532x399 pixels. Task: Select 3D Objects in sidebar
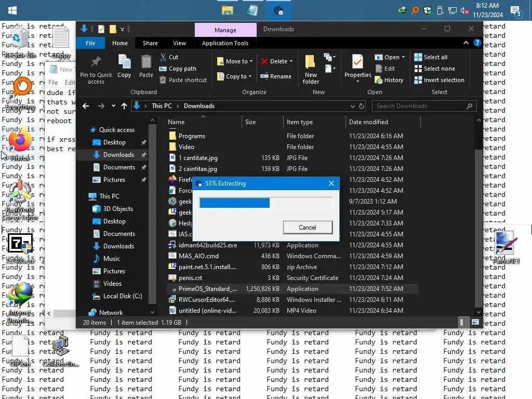point(118,209)
